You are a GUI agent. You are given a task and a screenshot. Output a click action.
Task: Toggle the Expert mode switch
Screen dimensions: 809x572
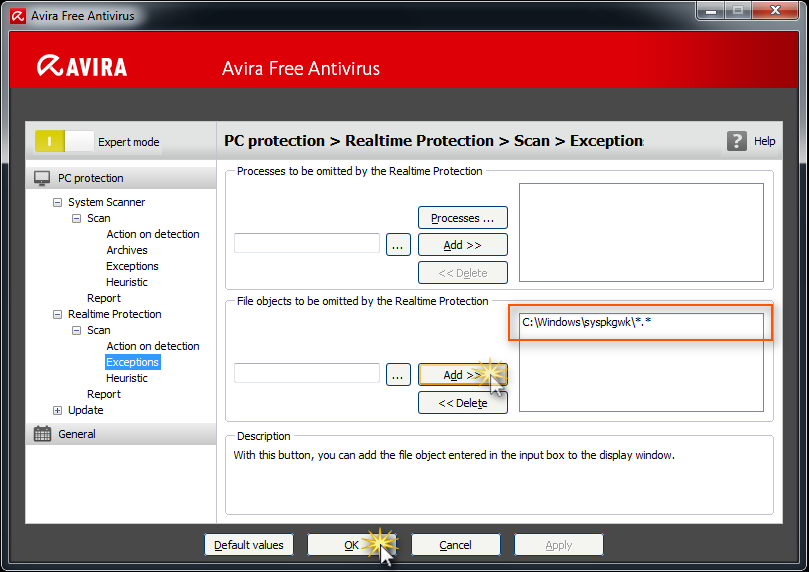[64, 141]
